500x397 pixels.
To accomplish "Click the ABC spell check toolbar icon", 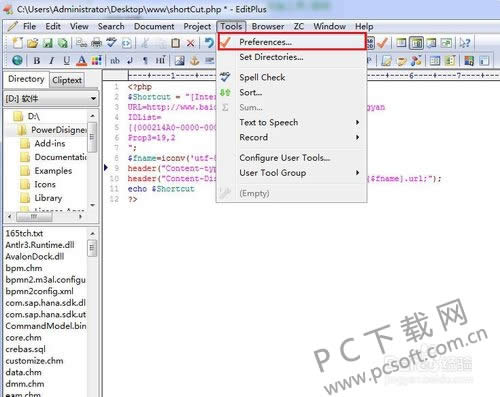I will pyautogui.click(x=112, y=43).
